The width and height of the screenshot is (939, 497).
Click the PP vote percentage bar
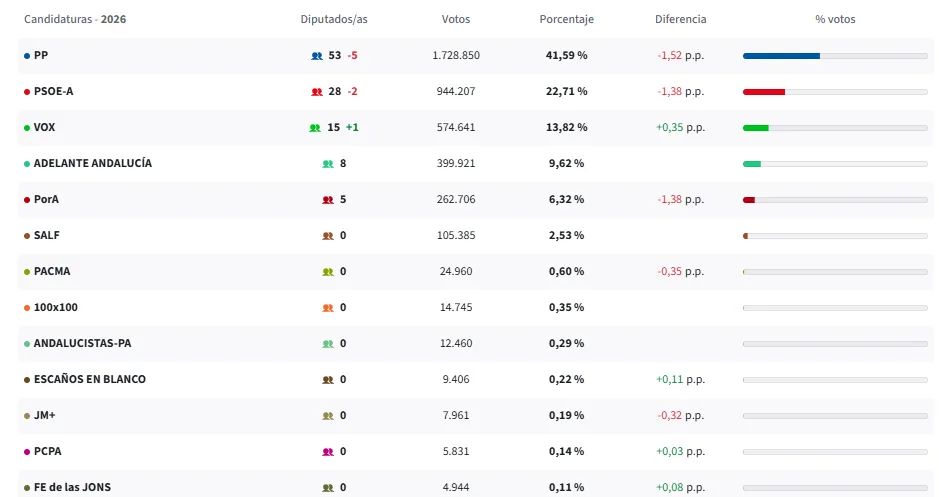[x=835, y=56]
